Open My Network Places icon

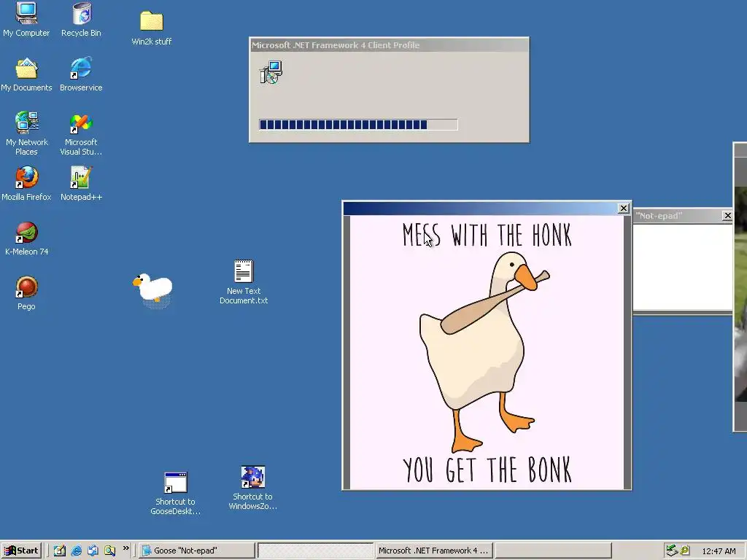[26, 133]
